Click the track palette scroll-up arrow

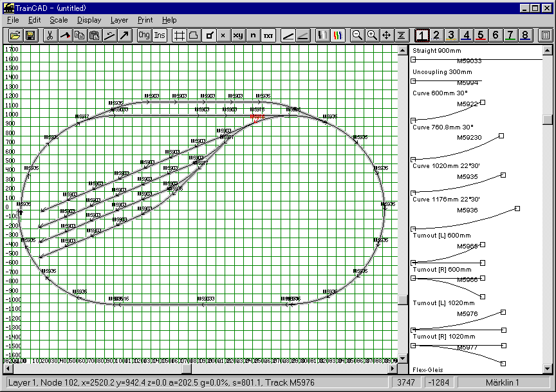pyautogui.click(x=548, y=50)
